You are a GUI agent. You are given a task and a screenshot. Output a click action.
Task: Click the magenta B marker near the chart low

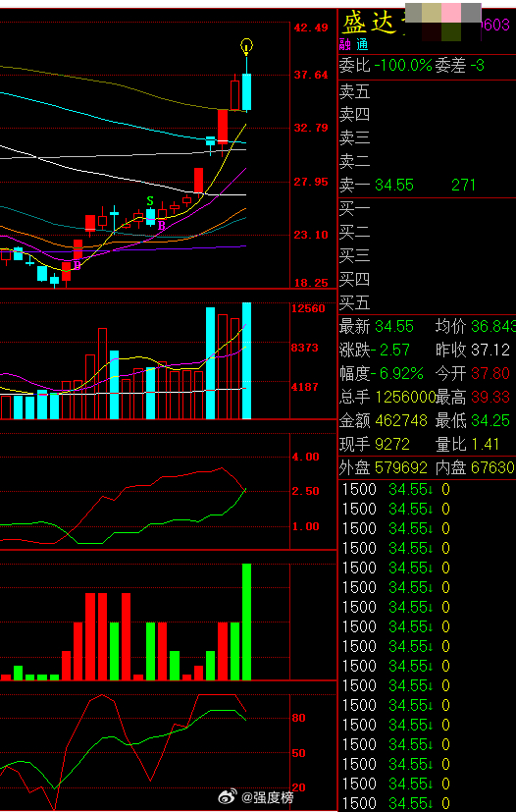77,266
